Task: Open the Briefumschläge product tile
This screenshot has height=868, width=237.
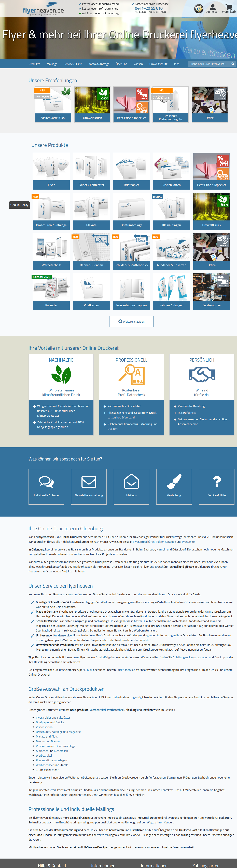Action: point(131,211)
